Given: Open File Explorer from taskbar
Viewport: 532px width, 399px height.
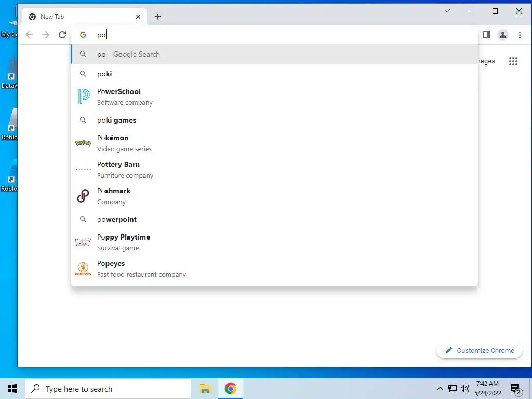Looking at the screenshot, I should pyautogui.click(x=205, y=389).
